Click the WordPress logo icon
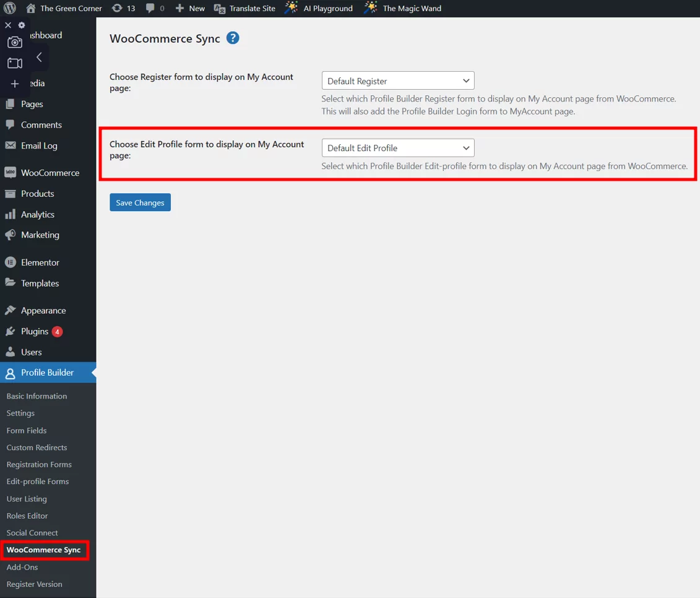The width and height of the screenshot is (700, 598). coord(10,8)
